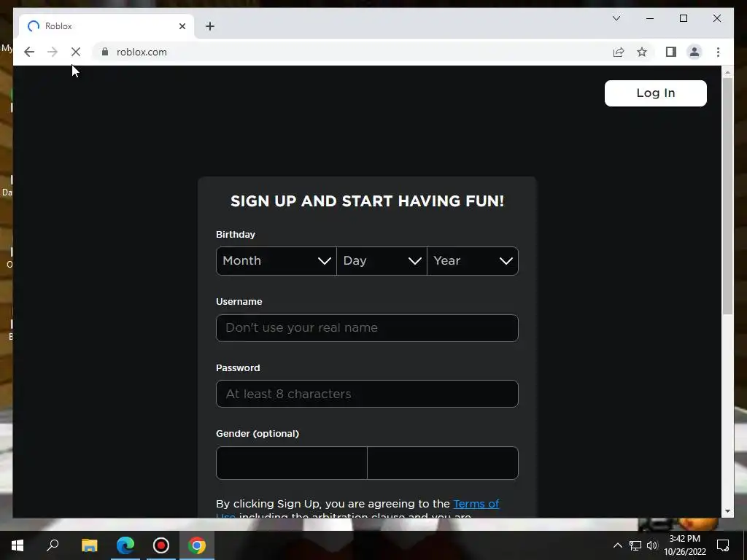Open the Month birthday dropdown

click(276, 261)
